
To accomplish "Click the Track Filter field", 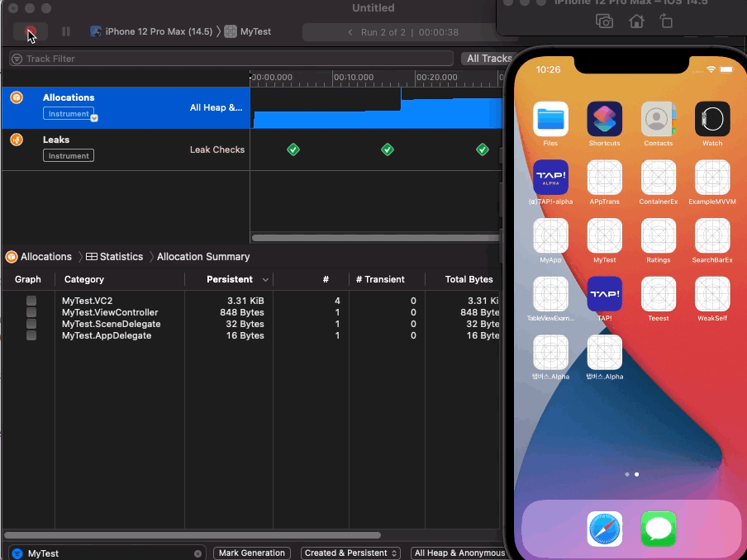I will 231,59.
